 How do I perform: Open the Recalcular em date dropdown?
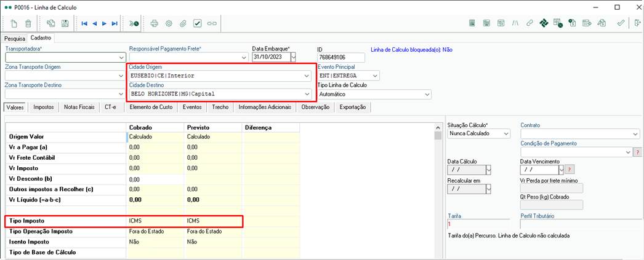coord(488,189)
